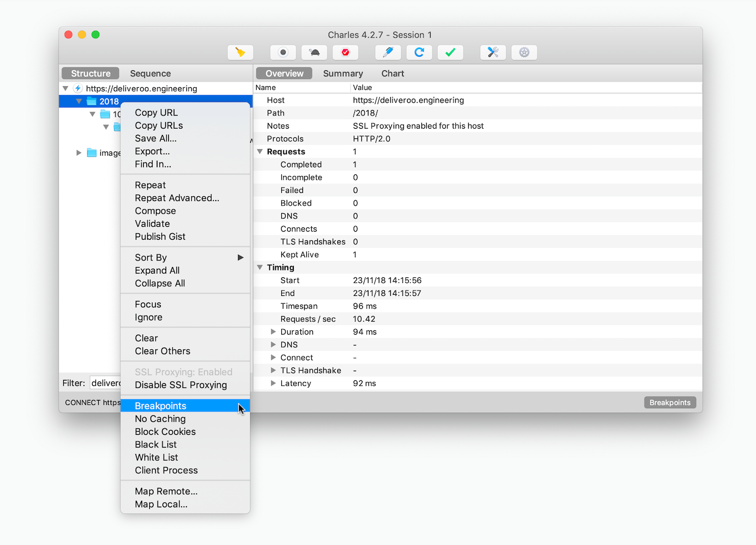Click the Breakpoints status bar button
The width and height of the screenshot is (756, 545).
coord(670,403)
